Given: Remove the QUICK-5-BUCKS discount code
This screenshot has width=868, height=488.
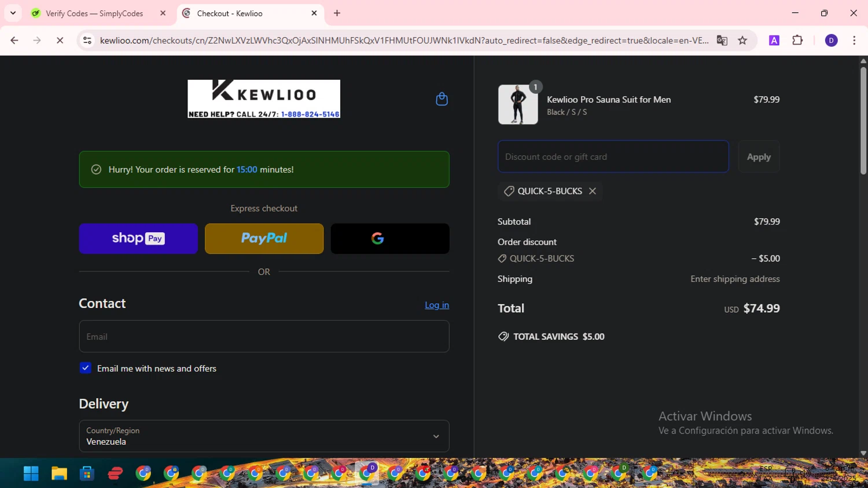Looking at the screenshot, I should click(x=593, y=191).
